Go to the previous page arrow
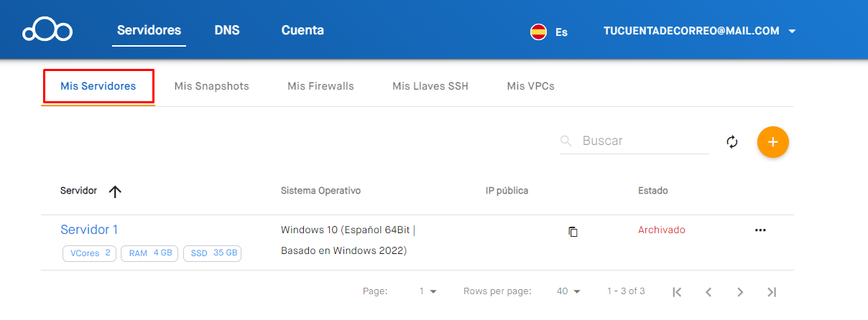The width and height of the screenshot is (868, 320). coord(708,292)
